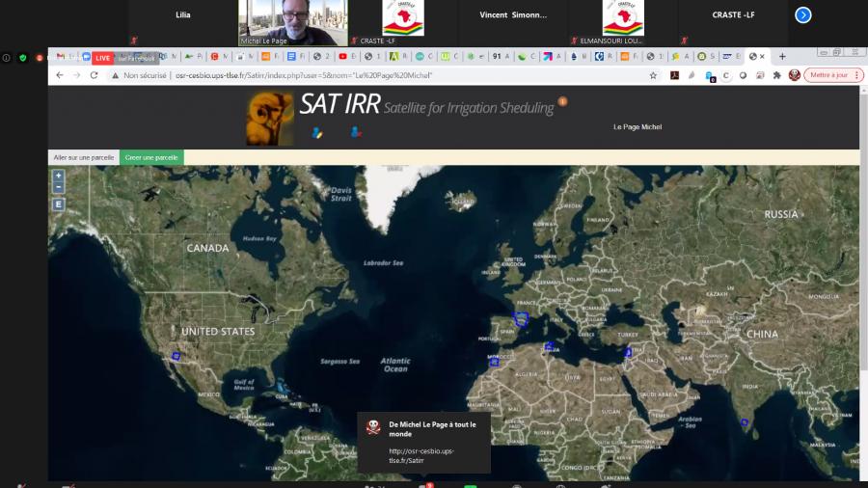
Task: Switch to the blue Google Docs tab
Action: point(291,57)
